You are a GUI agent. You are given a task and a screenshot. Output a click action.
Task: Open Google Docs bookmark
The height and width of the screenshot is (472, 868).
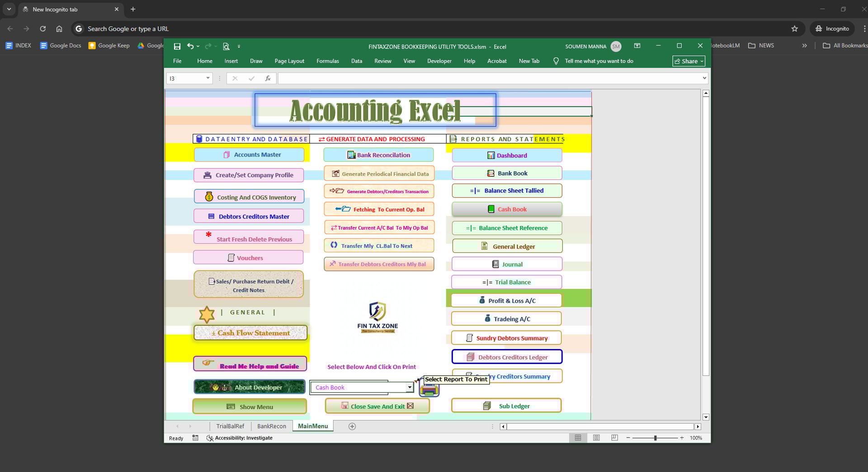(x=61, y=45)
